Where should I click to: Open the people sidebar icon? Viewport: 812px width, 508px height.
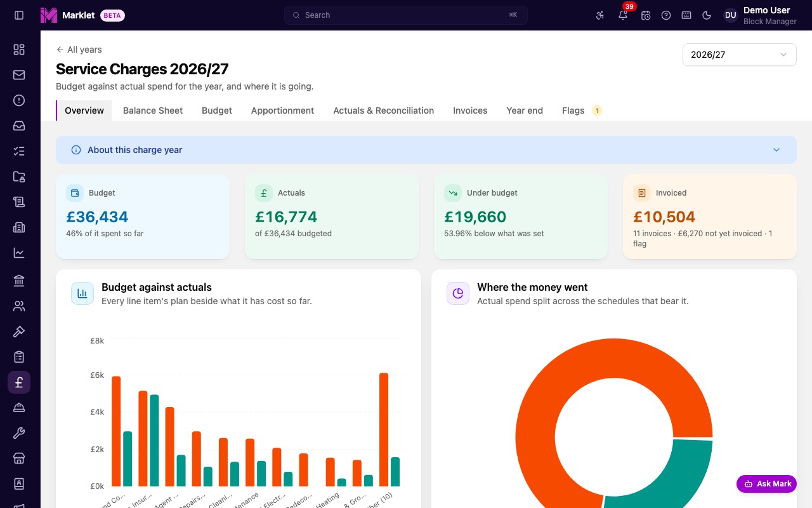point(19,306)
